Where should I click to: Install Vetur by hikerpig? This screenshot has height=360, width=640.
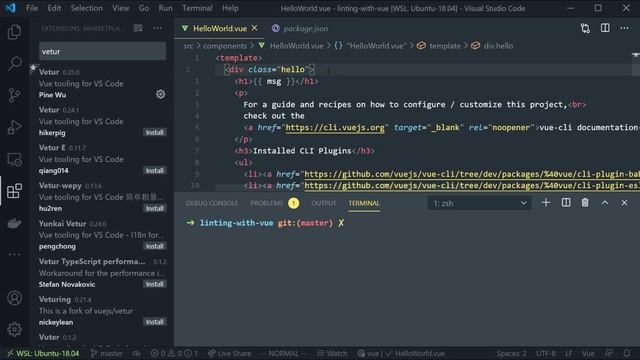tap(155, 132)
